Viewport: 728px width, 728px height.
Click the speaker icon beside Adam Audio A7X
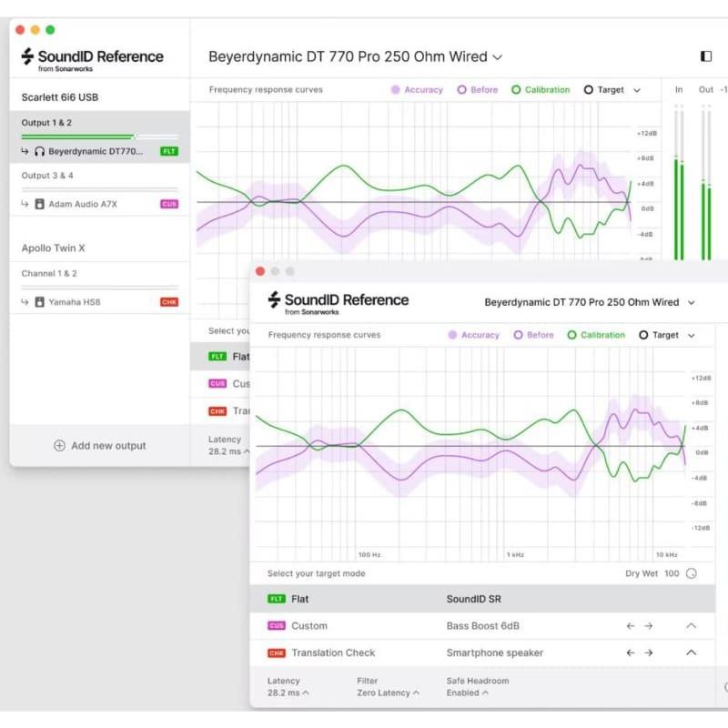point(39,204)
